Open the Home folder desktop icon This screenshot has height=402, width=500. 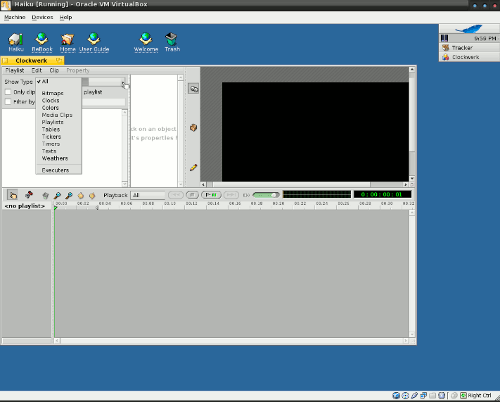68,42
